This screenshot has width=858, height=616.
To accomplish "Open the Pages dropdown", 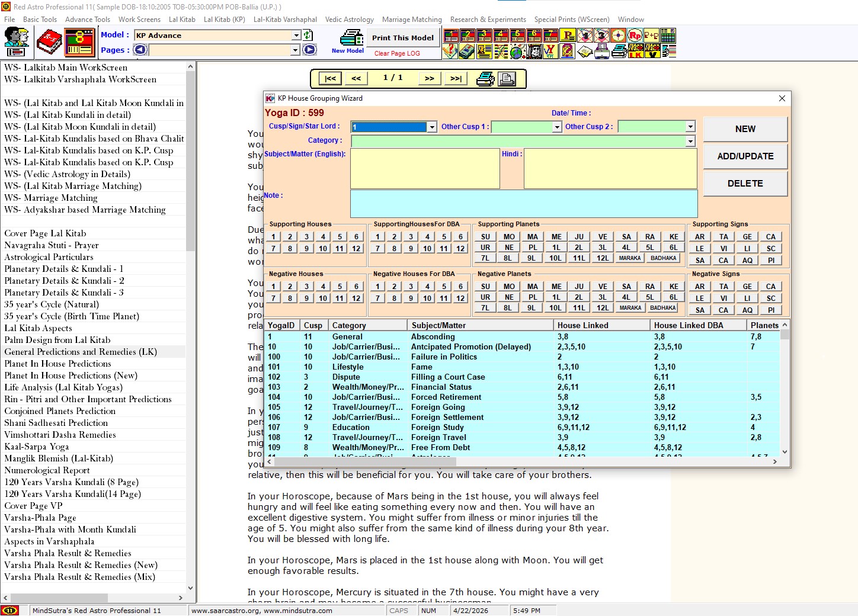I will [295, 50].
